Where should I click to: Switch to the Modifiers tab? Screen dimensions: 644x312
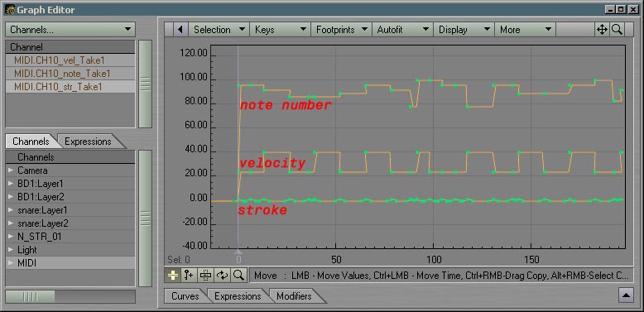pos(294,296)
